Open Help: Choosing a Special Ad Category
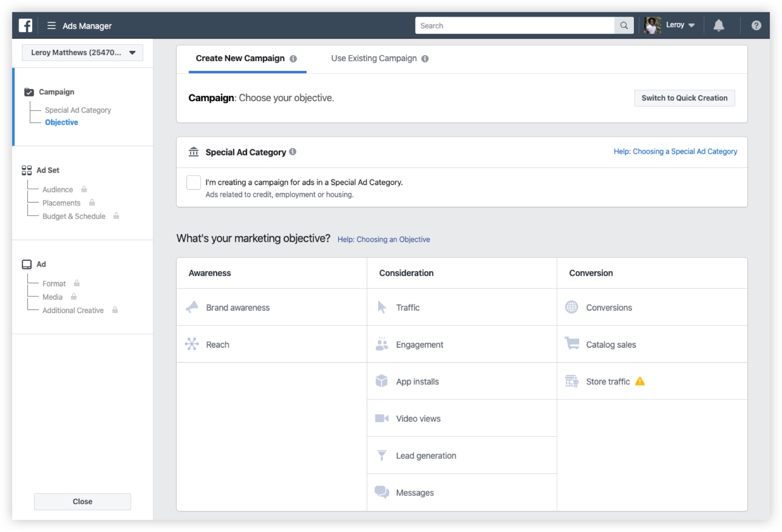The image size is (782, 532). 675,151
